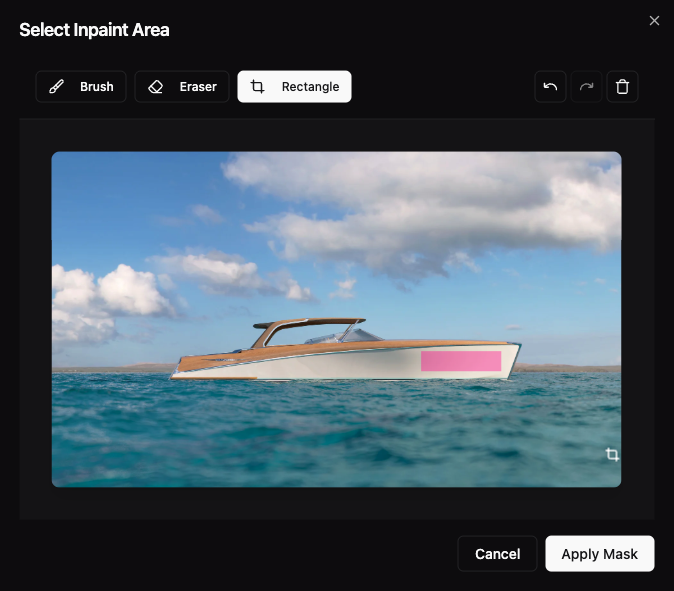Screen dimensions: 674x591
Task: Click the Select Inpaint Area title text
Action: click(94, 30)
